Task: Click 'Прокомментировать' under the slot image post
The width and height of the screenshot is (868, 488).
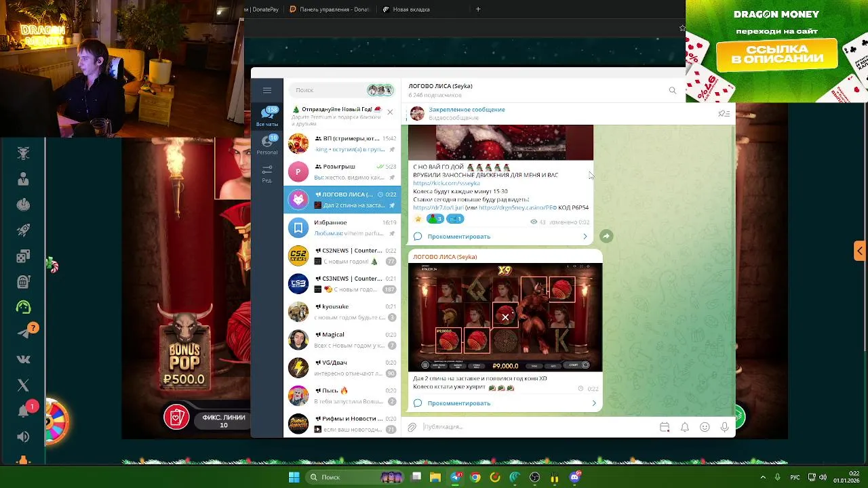Action: (505, 403)
